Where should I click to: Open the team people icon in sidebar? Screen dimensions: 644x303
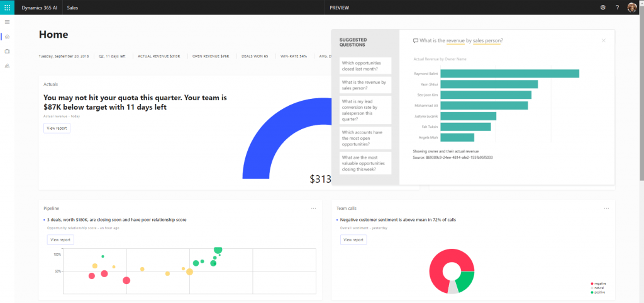tap(7, 66)
